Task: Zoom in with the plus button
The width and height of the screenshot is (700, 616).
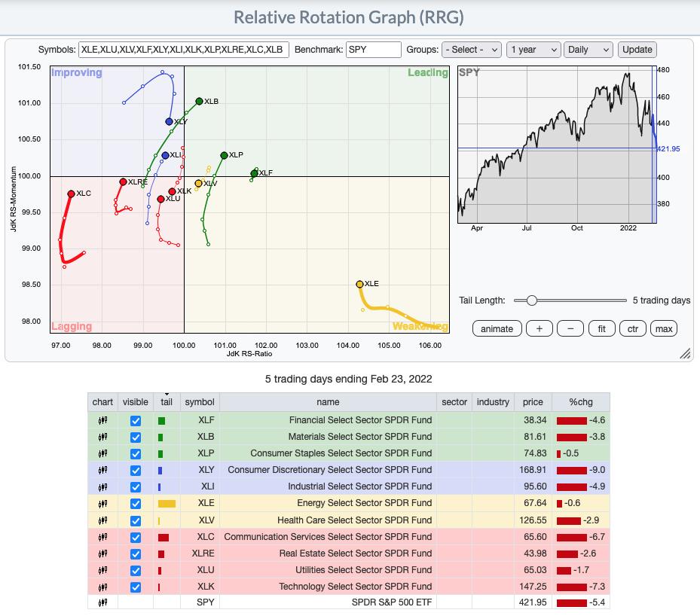Action: tap(540, 329)
